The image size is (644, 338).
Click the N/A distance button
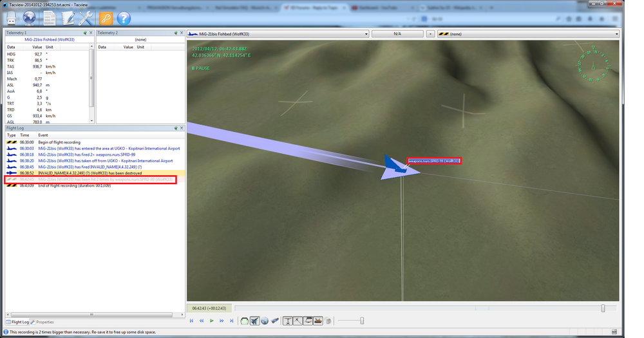[397, 34]
